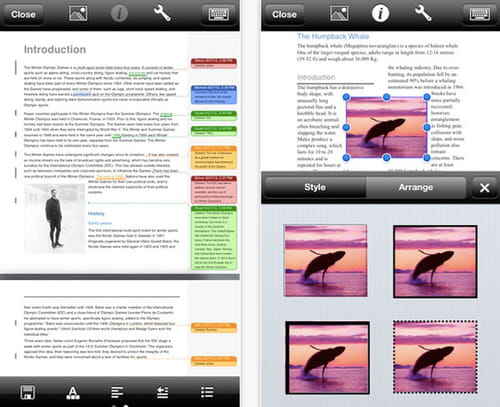Open the large green comment bubble
Screen dimensions: 500x407
point(214,238)
